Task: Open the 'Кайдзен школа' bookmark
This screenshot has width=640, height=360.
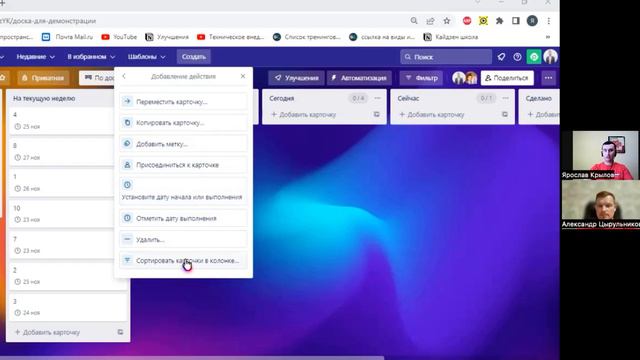Action: [451, 37]
